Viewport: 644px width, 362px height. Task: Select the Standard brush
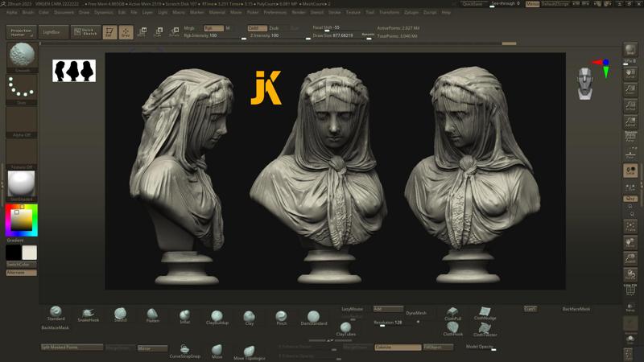[56, 313]
